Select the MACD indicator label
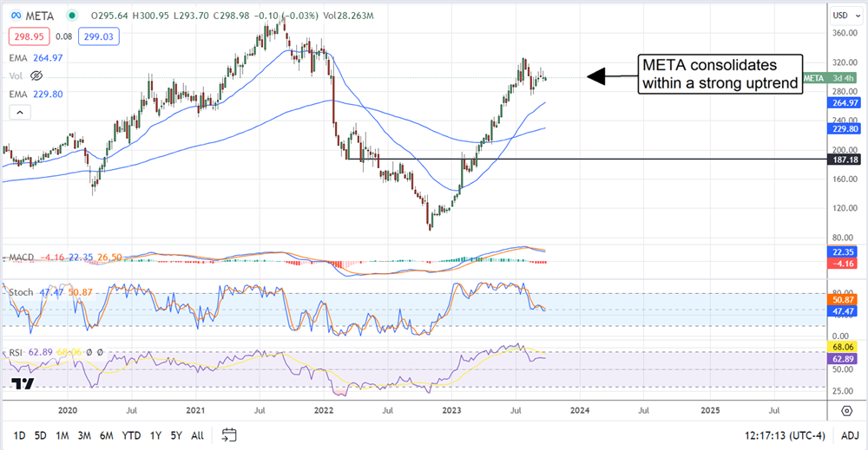The image size is (868, 450). [x=21, y=258]
